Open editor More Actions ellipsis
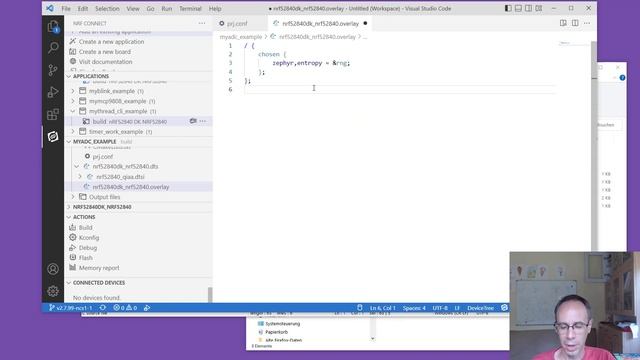Screen dimensions: 640x360 tap(587, 23)
